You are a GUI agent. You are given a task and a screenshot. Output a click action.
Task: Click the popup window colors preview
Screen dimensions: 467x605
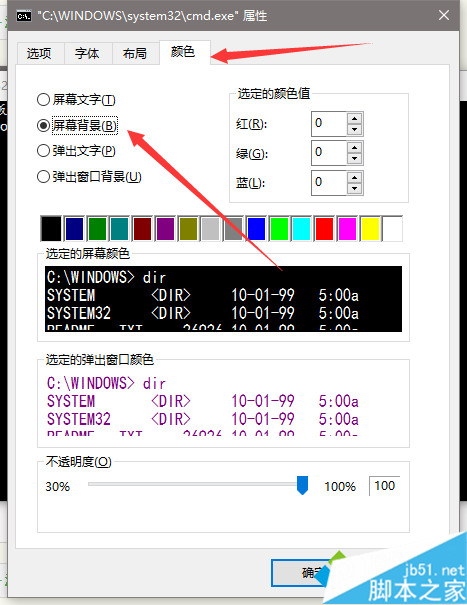tap(223, 405)
